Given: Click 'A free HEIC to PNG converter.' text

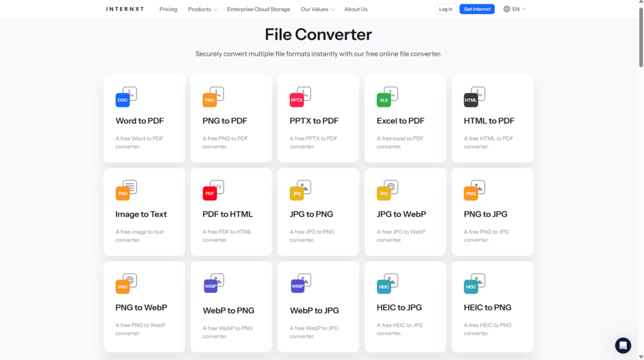Looking at the screenshot, I should tap(487, 329).
